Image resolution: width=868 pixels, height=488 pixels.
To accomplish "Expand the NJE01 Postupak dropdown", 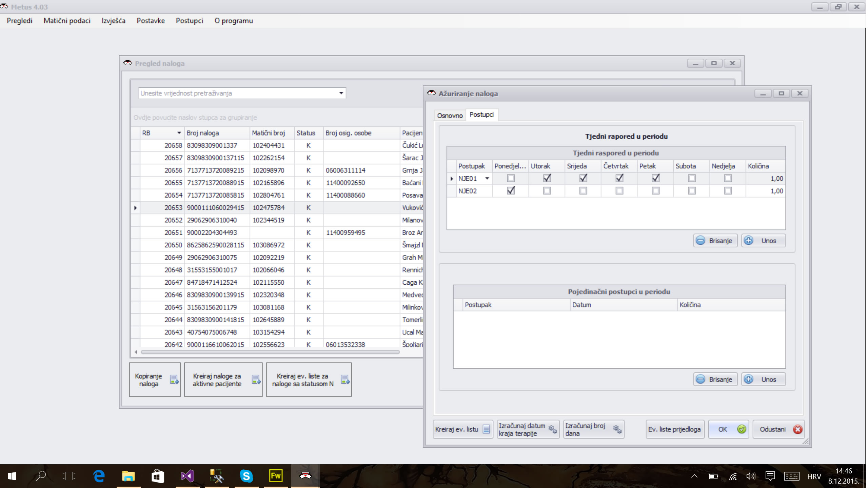I will point(487,178).
